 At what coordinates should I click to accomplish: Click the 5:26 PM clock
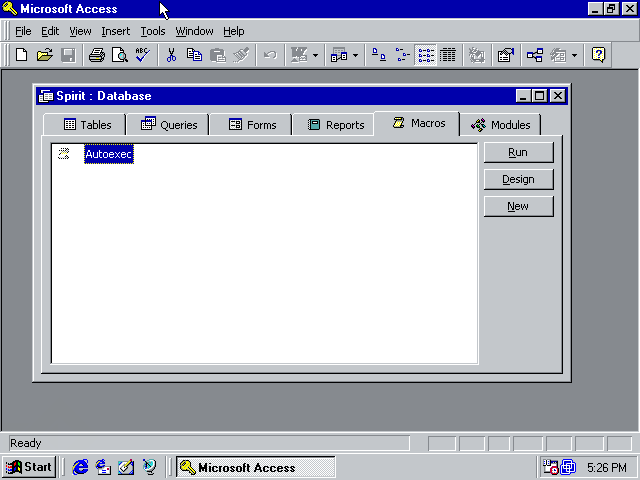607,467
